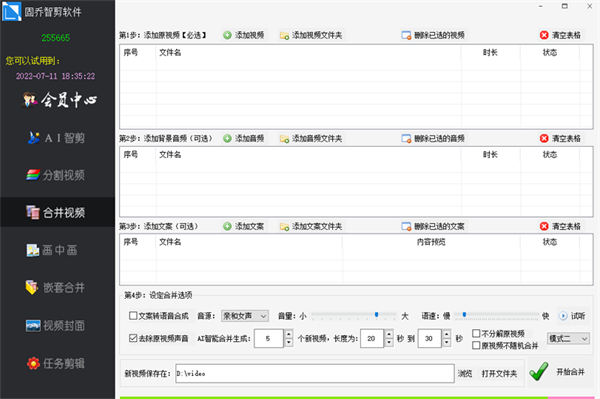Click the 嵌套合并 sidebar icon
Viewport: 600px width, 399px height.
(32, 287)
